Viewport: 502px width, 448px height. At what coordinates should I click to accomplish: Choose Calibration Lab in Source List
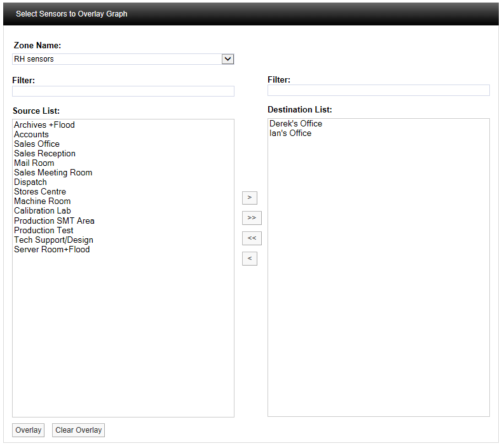point(43,211)
